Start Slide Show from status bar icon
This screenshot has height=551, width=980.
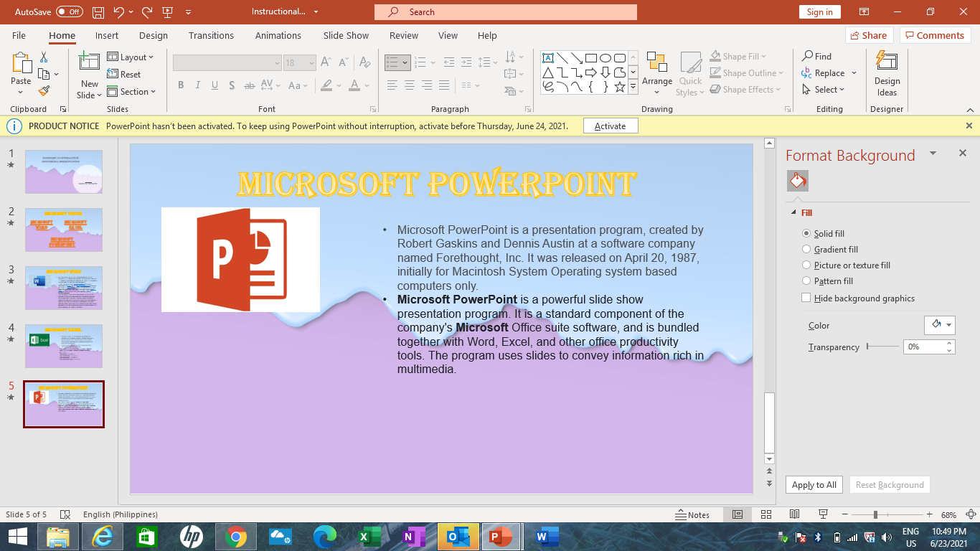click(x=823, y=514)
